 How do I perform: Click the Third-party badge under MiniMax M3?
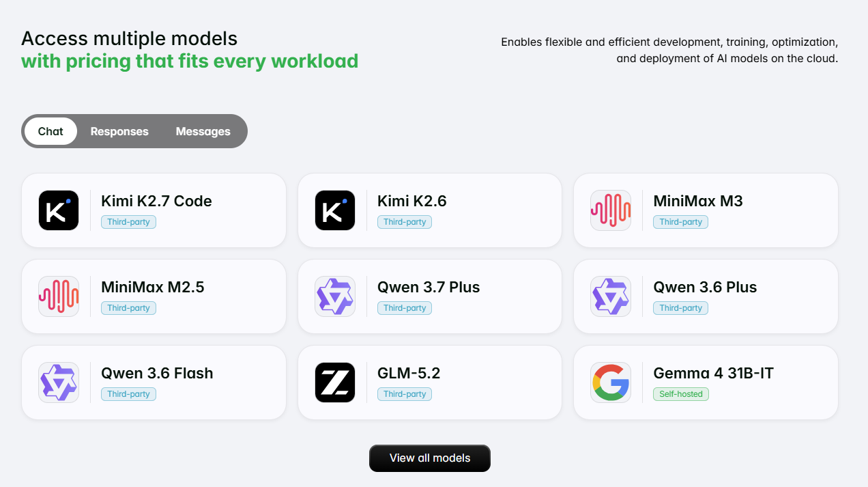pos(681,222)
